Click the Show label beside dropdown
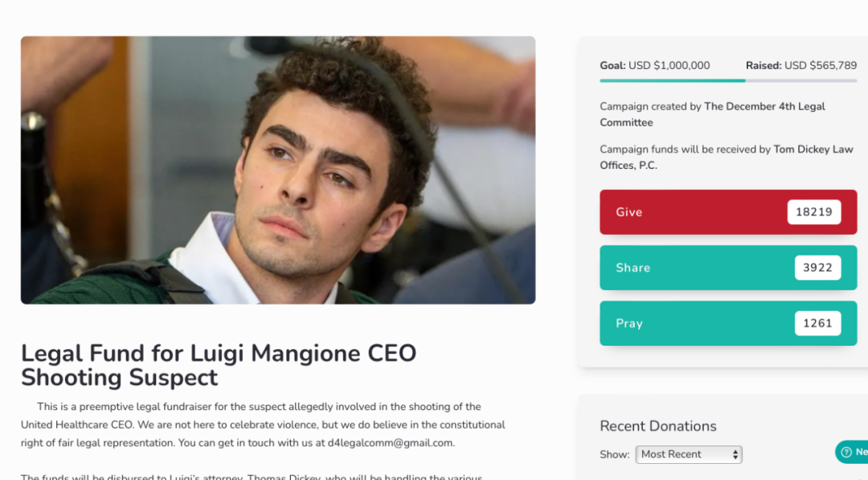 (x=615, y=454)
